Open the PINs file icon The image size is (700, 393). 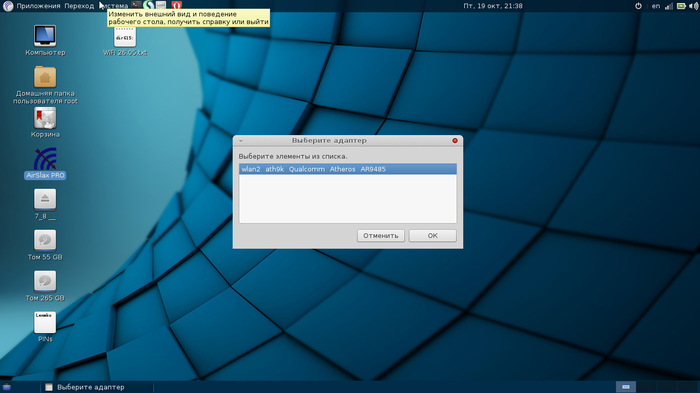(45, 323)
